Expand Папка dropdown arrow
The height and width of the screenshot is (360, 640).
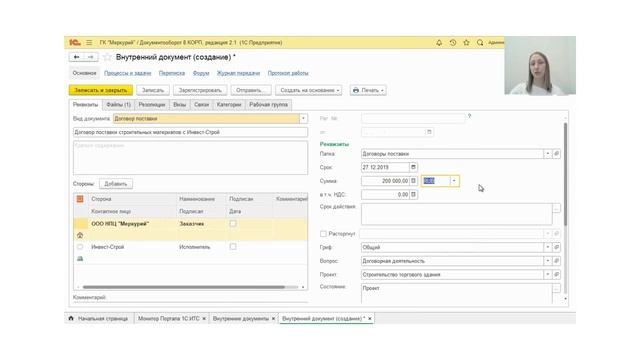pos(548,153)
